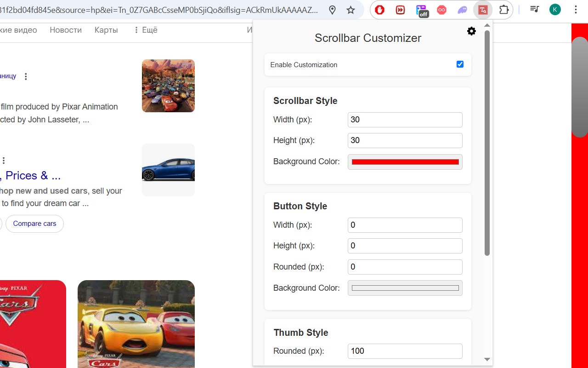Viewport: 588px width, 368px height.
Task: Click the Scrollbar Customizer extension toolbar icon
Action: pyautogui.click(x=483, y=10)
